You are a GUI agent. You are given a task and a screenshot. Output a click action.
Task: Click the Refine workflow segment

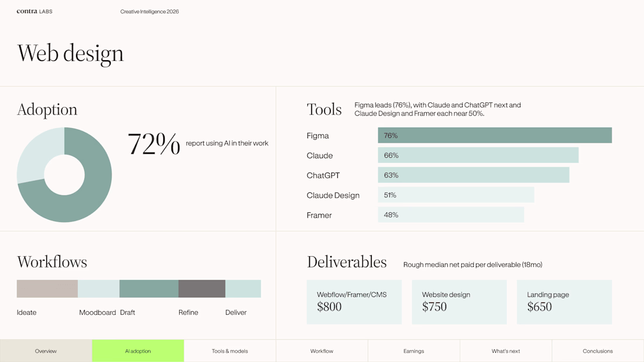click(202, 288)
